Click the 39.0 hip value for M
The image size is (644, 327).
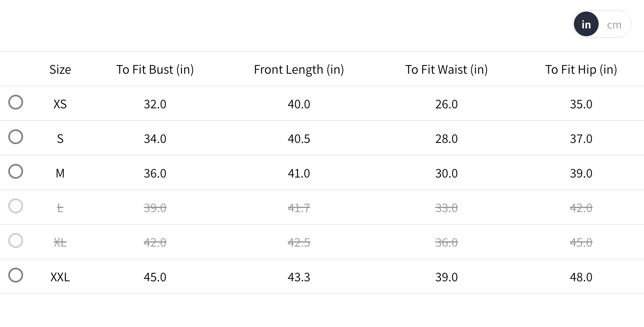click(x=581, y=173)
